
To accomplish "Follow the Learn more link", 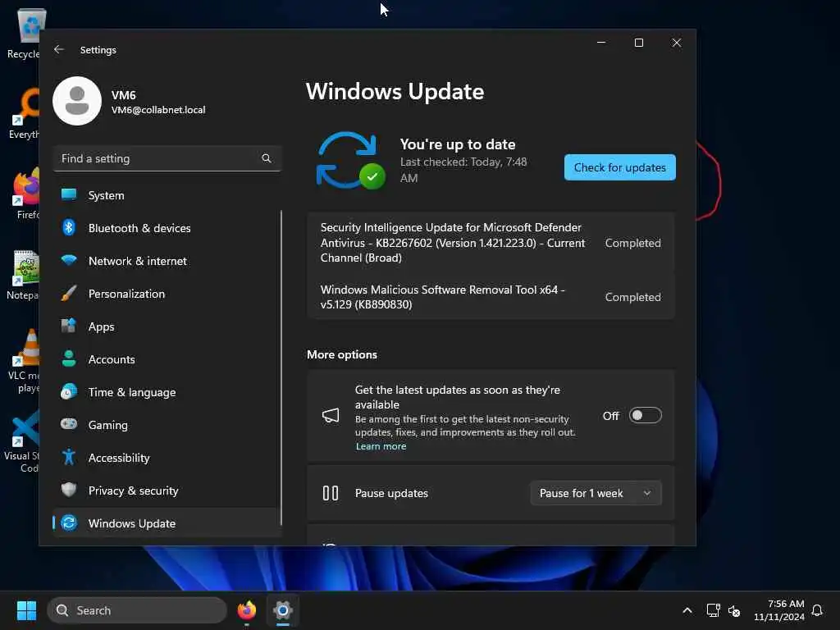I will pyautogui.click(x=381, y=446).
